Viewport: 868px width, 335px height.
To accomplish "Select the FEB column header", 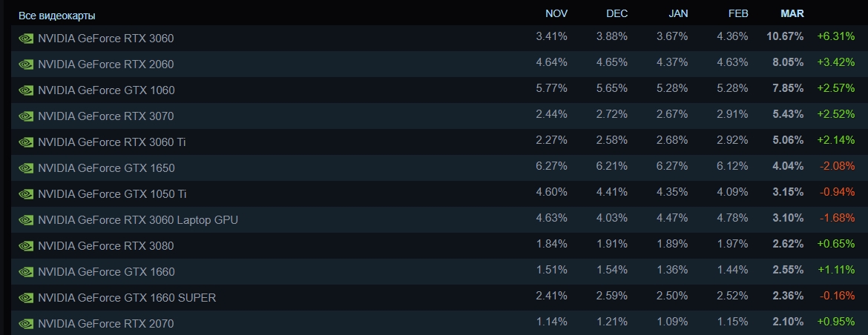I will tap(738, 14).
